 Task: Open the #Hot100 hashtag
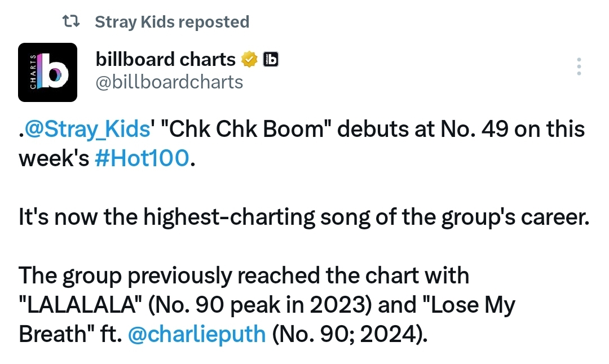(x=142, y=158)
